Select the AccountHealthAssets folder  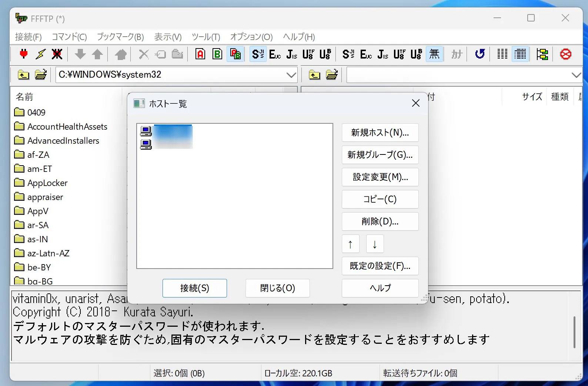(61, 127)
